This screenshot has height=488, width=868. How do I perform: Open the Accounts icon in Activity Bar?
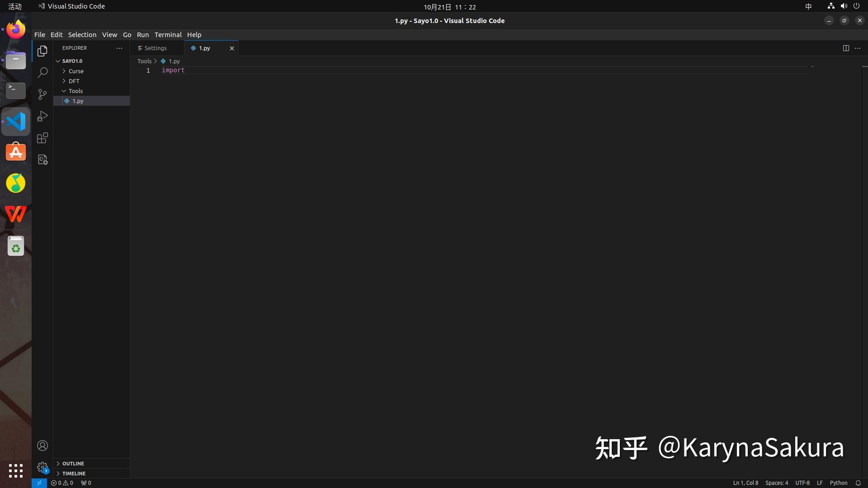point(42,446)
